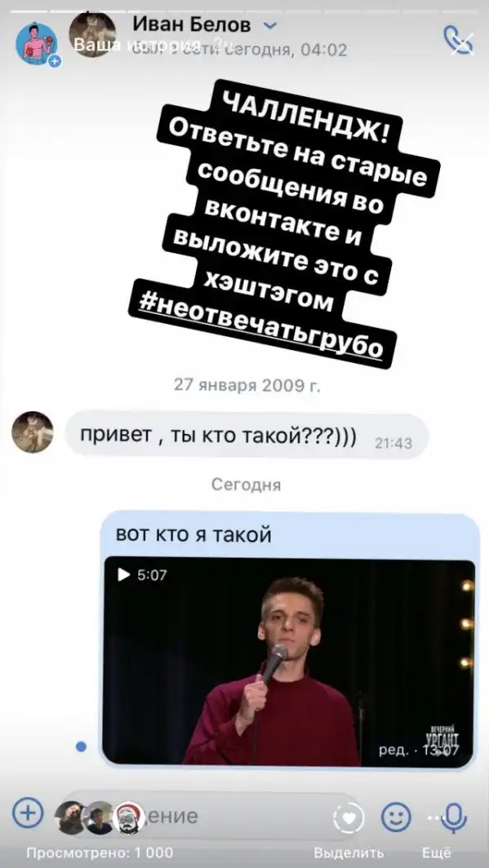Open your story avatar at top left
Image resolution: width=489 pixels, height=868 pixels.
(37, 44)
